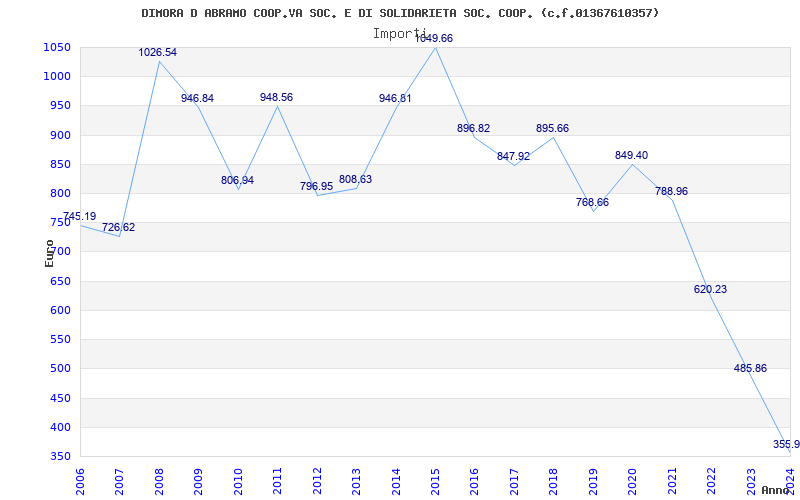Select the 2016 x-axis year label
The image size is (800, 500).
[x=474, y=482]
